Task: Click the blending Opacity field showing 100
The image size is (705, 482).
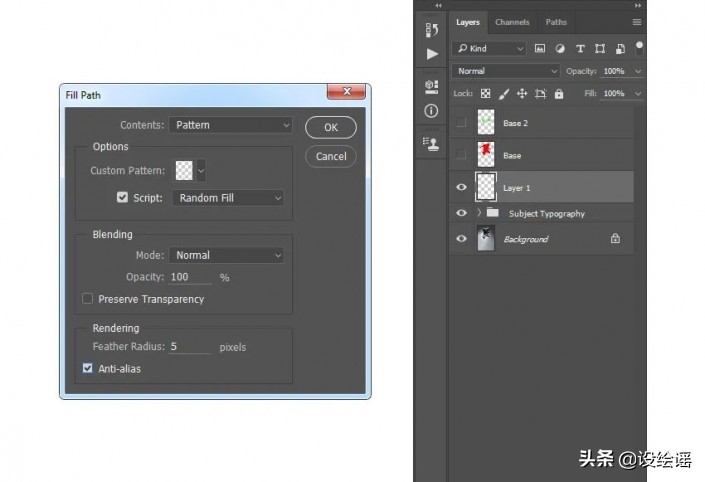Action: tap(190, 277)
